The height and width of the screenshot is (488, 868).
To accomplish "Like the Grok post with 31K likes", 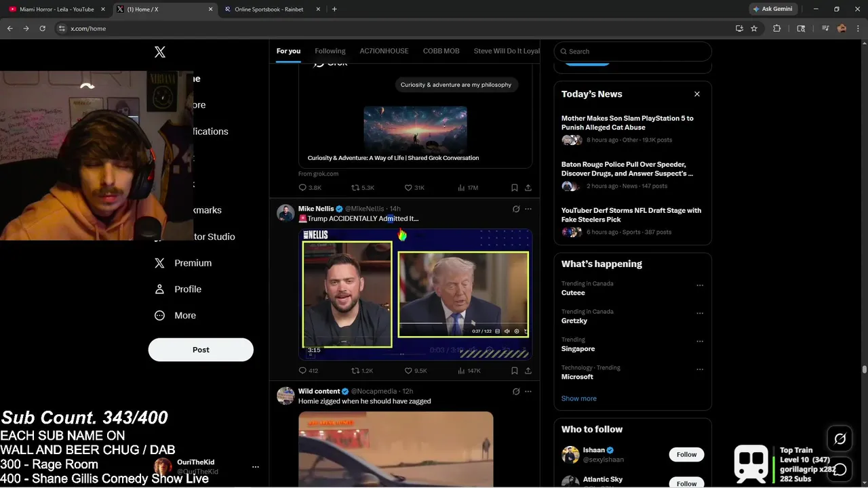I will (414, 188).
